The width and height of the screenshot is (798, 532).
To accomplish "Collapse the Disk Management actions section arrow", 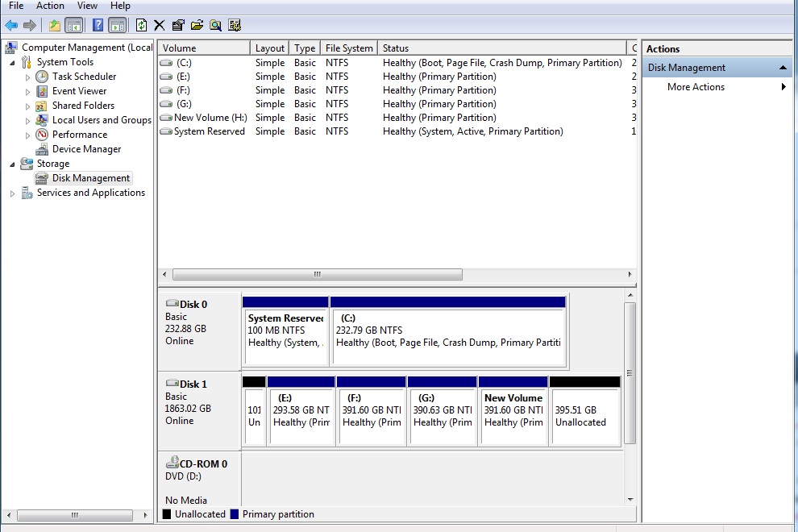I will pyautogui.click(x=783, y=68).
